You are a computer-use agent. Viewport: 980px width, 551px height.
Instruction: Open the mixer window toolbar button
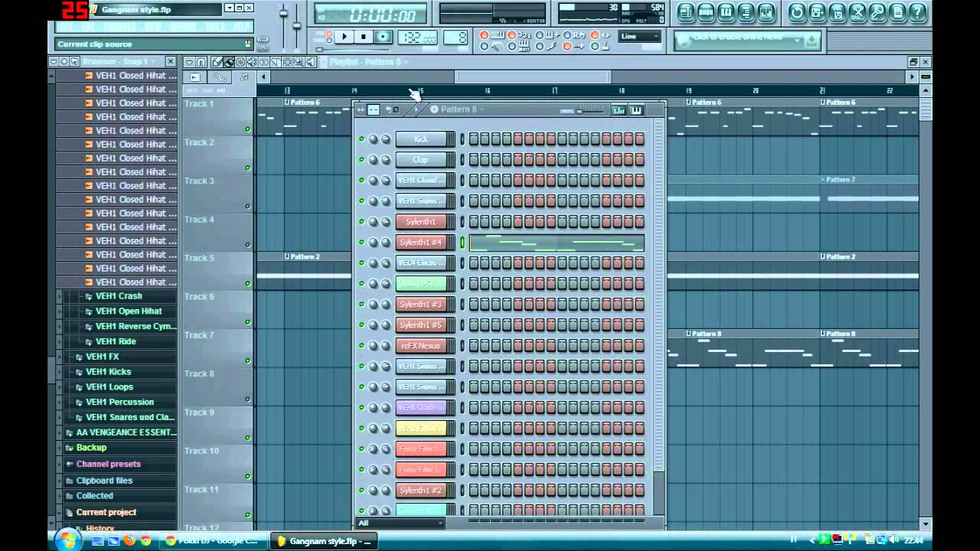766,12
